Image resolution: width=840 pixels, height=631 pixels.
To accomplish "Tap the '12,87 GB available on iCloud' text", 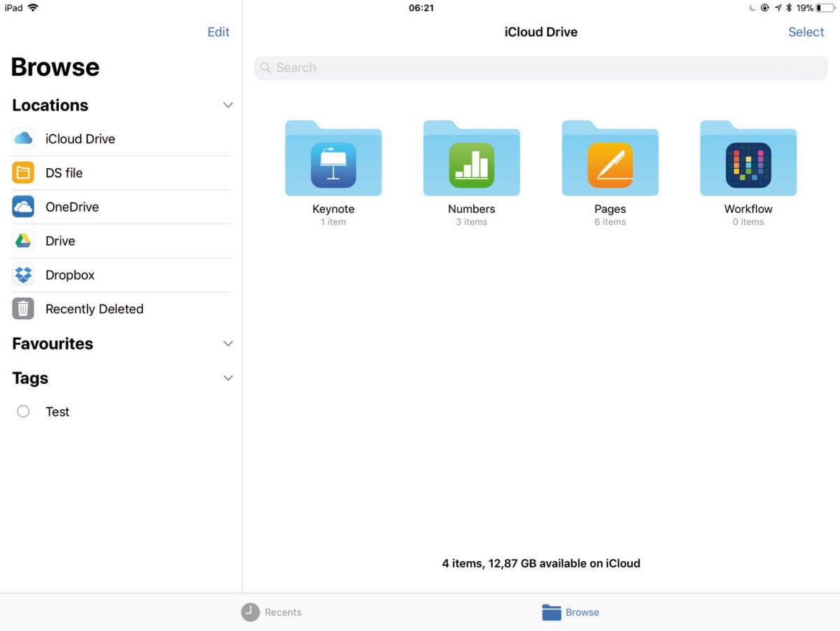I will [x=563, y=563].
